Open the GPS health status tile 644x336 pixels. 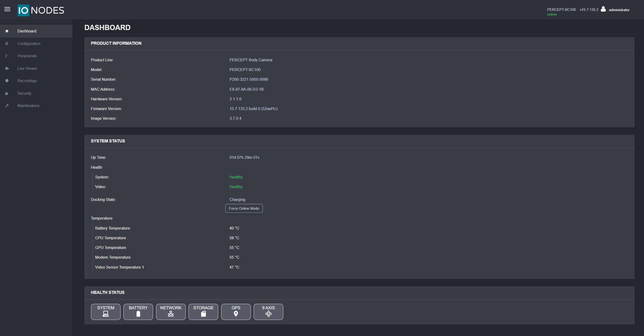236,312
